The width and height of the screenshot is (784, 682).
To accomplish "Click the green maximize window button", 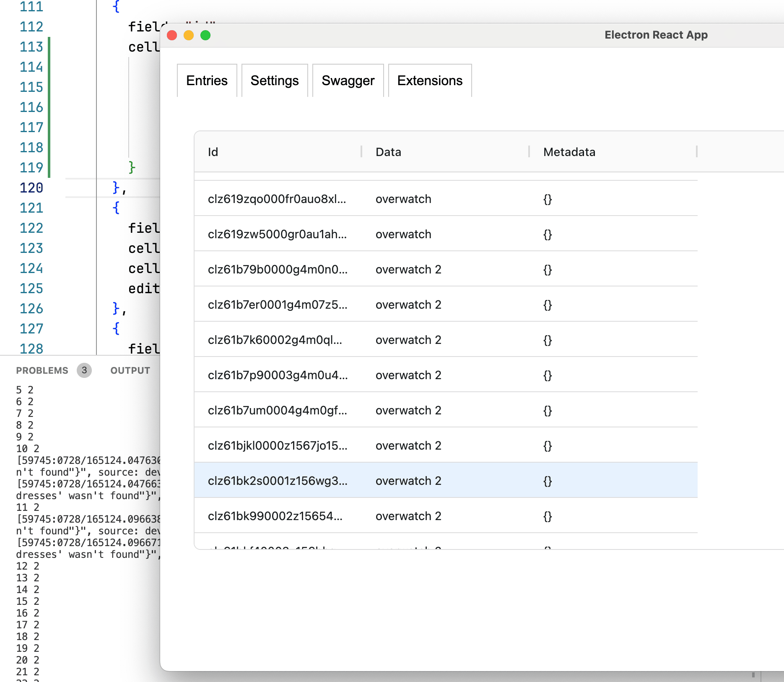I will pos(205,35).
